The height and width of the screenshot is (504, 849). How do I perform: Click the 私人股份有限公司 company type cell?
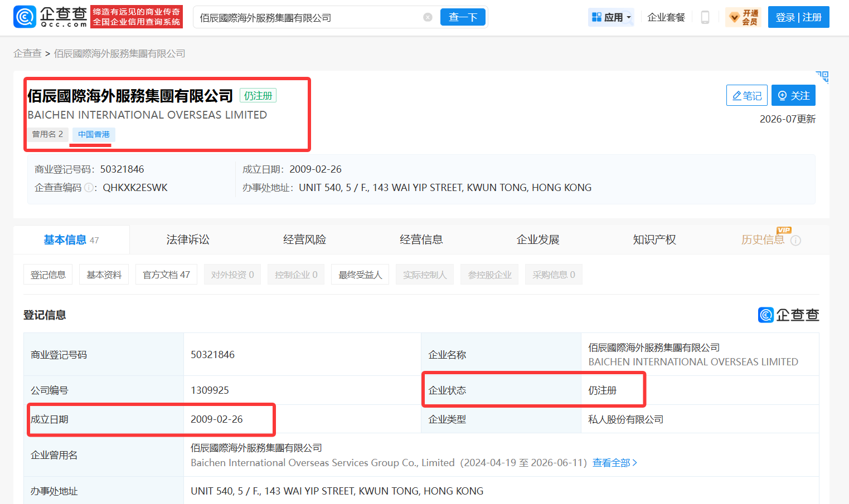pos(625,419)
